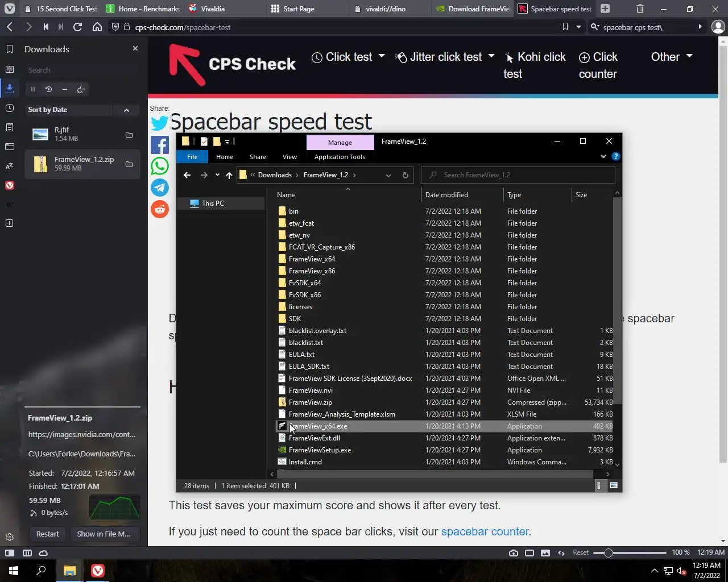The height and width of the screenshot is (582, 728).
Task: Share the page on Twitter
Action: 160,123
